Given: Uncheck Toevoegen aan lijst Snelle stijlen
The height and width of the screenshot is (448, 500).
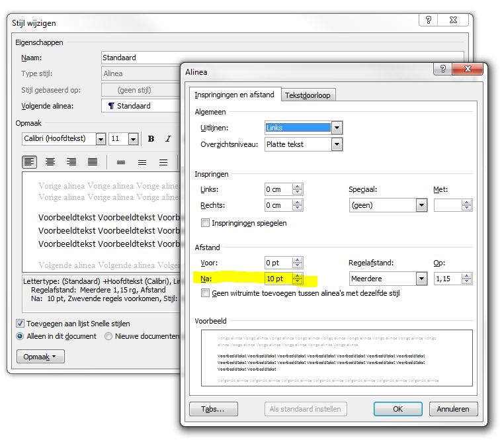Looking at the screenshot, I should coord(21,324).
